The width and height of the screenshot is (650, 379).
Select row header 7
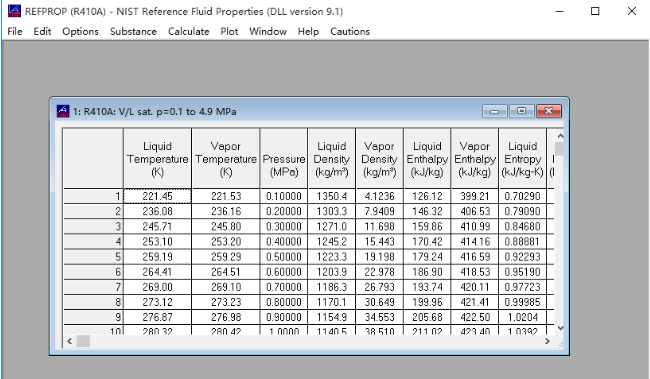93,287
